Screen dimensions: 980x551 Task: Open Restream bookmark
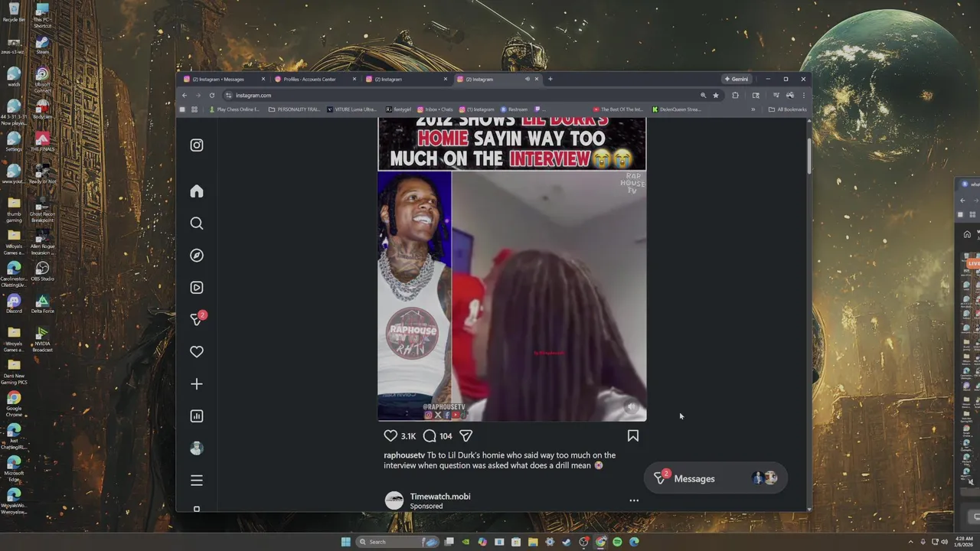coord(514,109)
